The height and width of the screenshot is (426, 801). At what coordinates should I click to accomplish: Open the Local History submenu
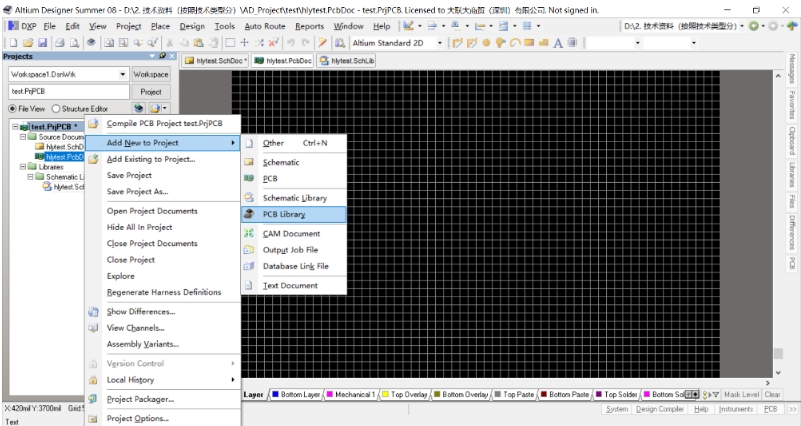[163, 380]
